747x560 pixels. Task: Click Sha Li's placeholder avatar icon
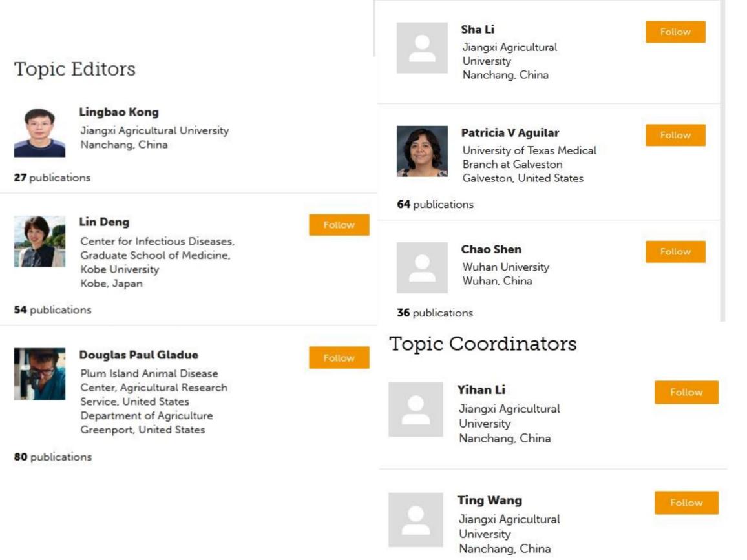(422, 48)
